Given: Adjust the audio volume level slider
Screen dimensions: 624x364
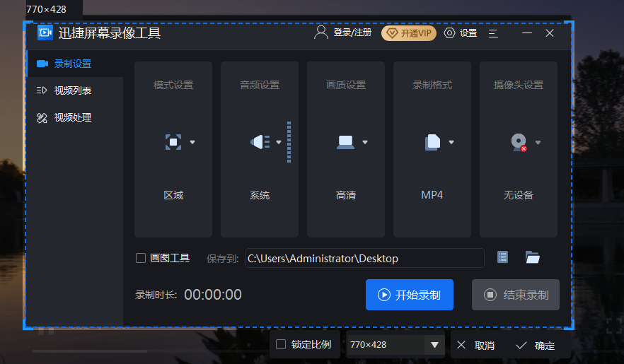Looking at the screenshot, I should point(289,142).
